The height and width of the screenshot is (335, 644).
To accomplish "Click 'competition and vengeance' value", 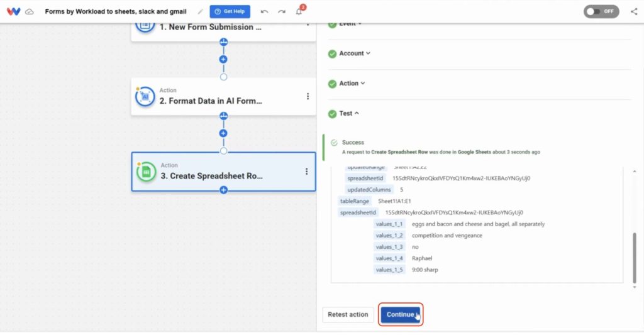I will tap(447, 236).
